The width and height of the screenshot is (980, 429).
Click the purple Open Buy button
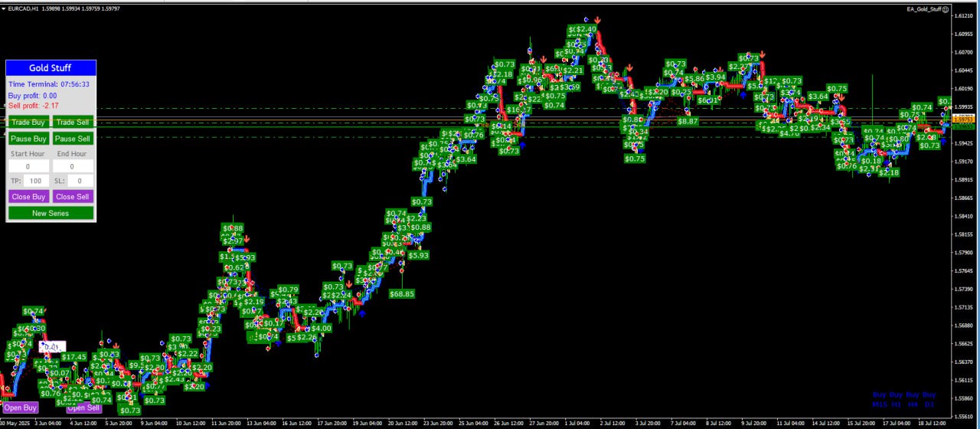[x=21, y=408]
